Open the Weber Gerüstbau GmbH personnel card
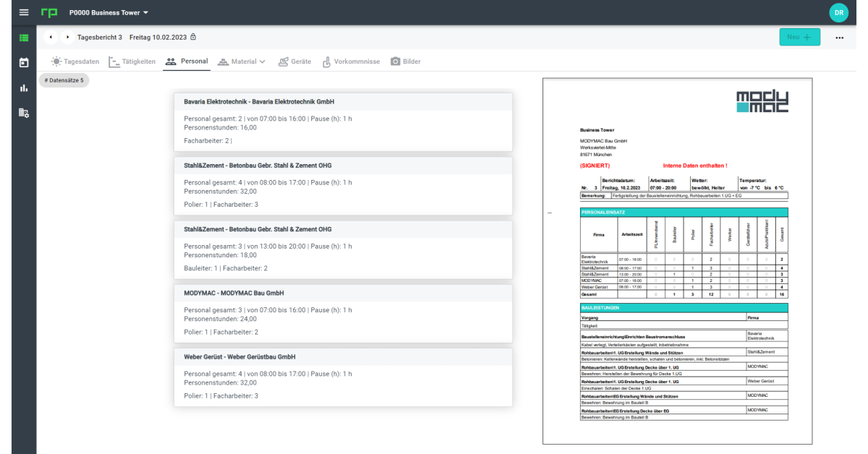868x454 pixels. pos(343,377)
